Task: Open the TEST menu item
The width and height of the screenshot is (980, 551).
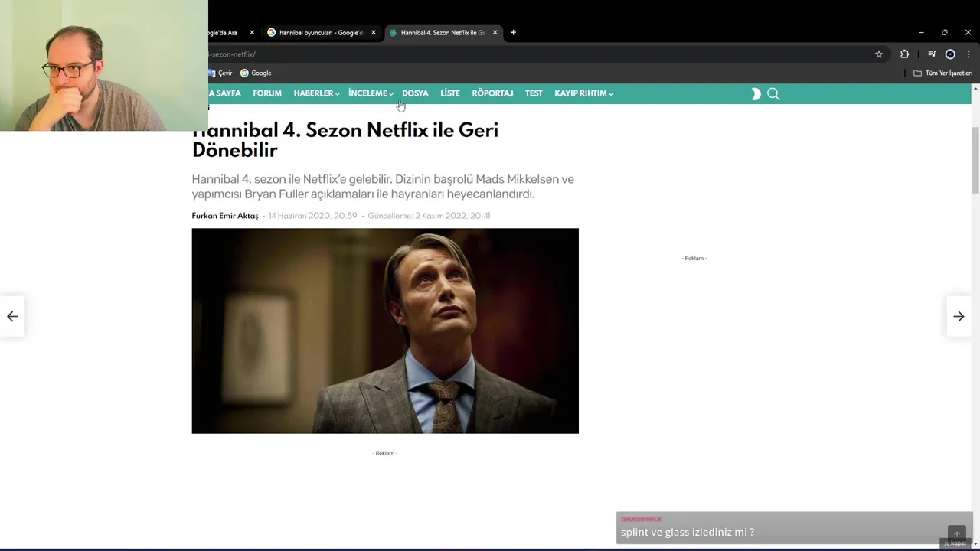Action: coord(534,93)
